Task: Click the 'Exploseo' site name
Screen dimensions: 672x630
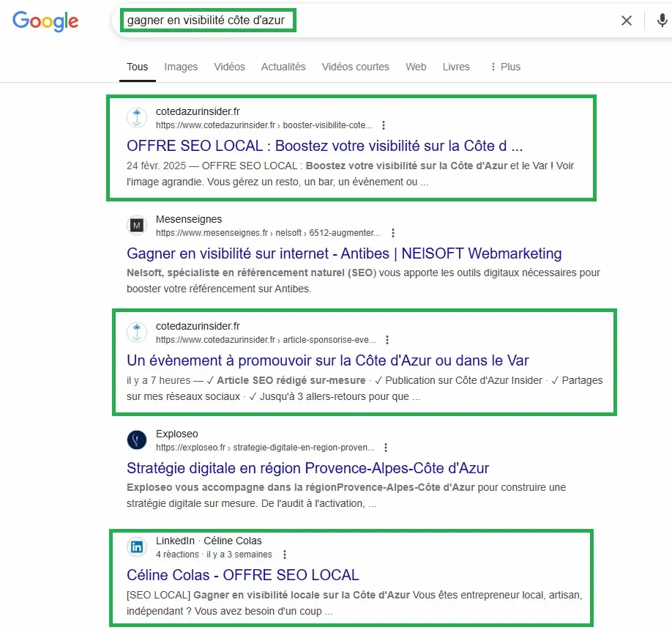Action: click(177, 434)
